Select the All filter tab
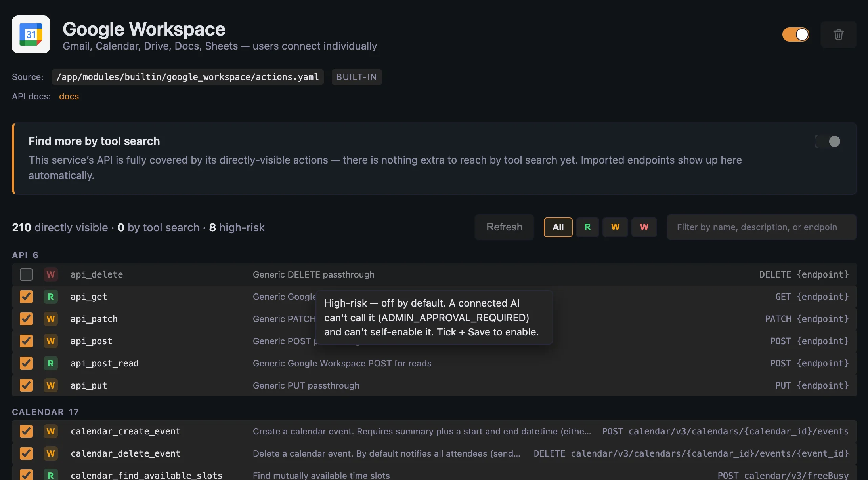The height and width of the screenshot is (480, 868). (558, 227)
